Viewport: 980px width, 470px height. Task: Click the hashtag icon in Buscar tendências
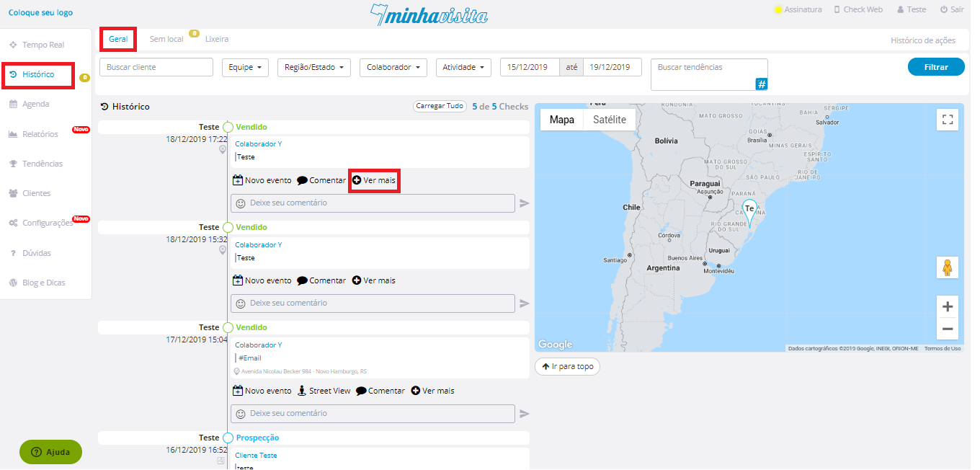pyautogui.click(x=762, y=84)
